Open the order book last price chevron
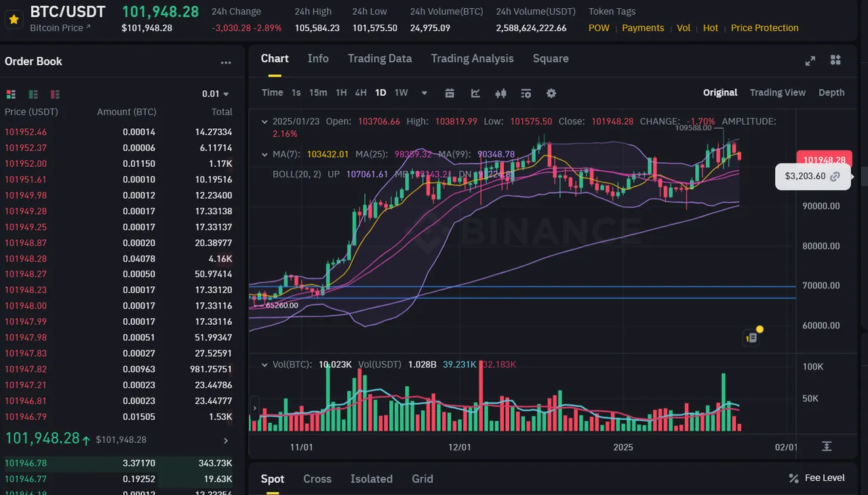This screenshot has height=495, width=868. tap(226, 441)
